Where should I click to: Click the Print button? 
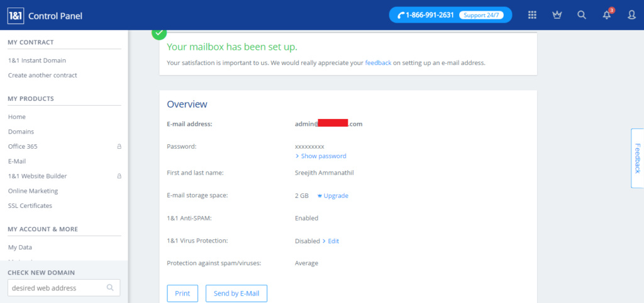coord(182,294)
